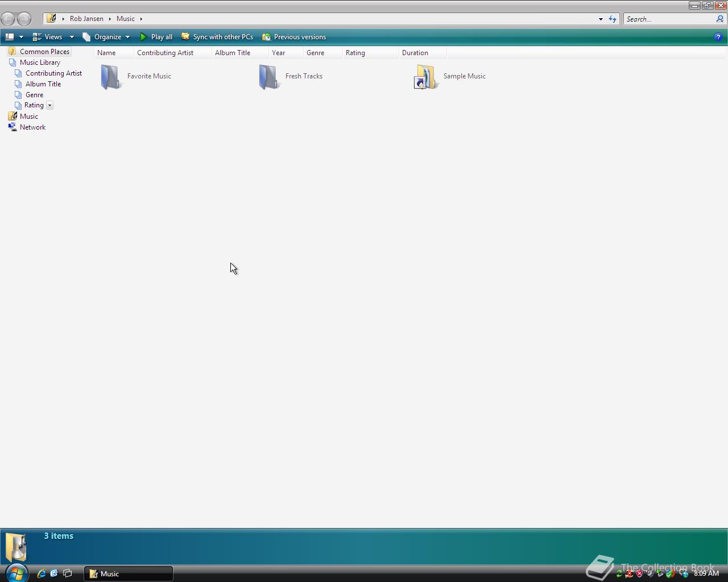The width and height of the screenshot is (728, 582).
Task: Click the music folder icon in address bar
Action: point(51,19)
